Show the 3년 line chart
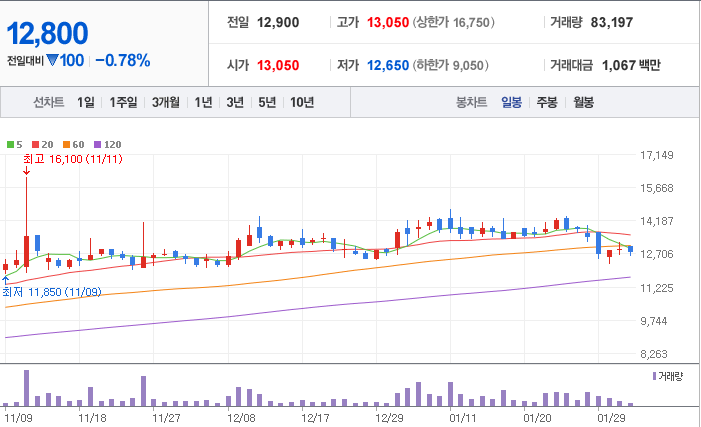701x427 pixels. [235, 102]
